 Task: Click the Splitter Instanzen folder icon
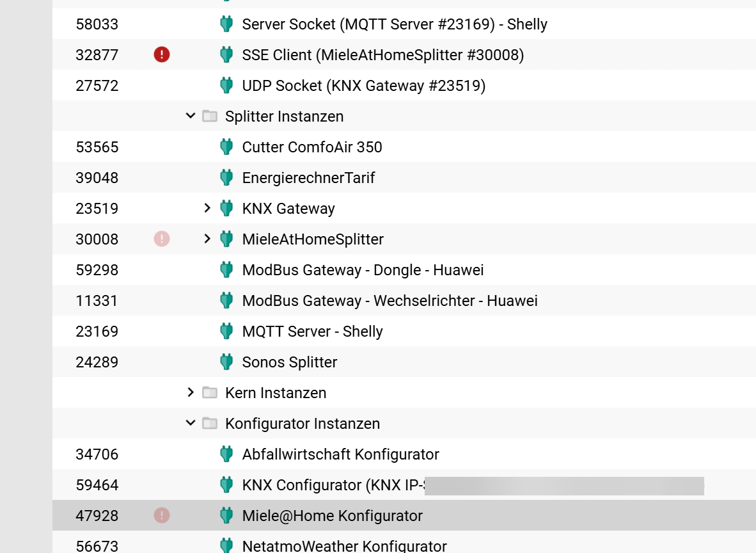(x=210, y=116)
